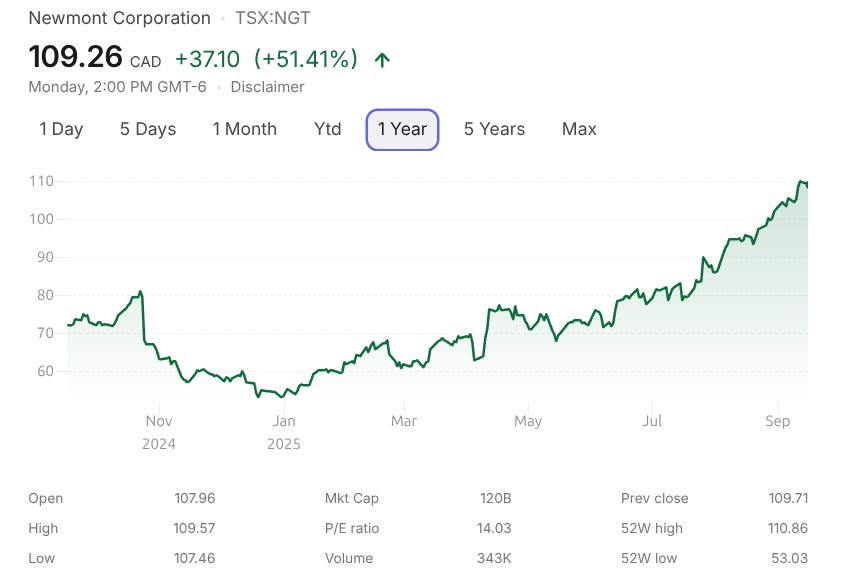
Task: Open the 1 Month range tab
Action: [x=245, y=129]
